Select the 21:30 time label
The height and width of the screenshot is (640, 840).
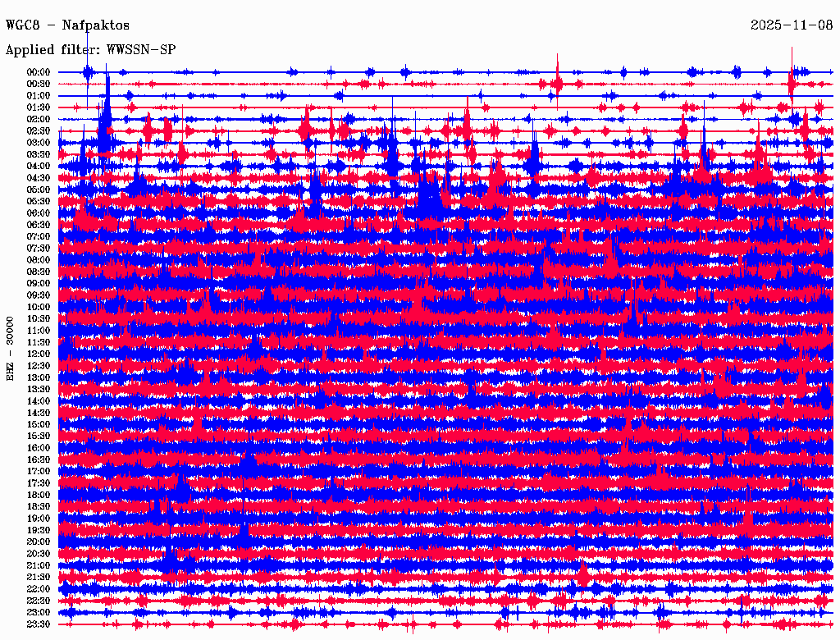39,578
